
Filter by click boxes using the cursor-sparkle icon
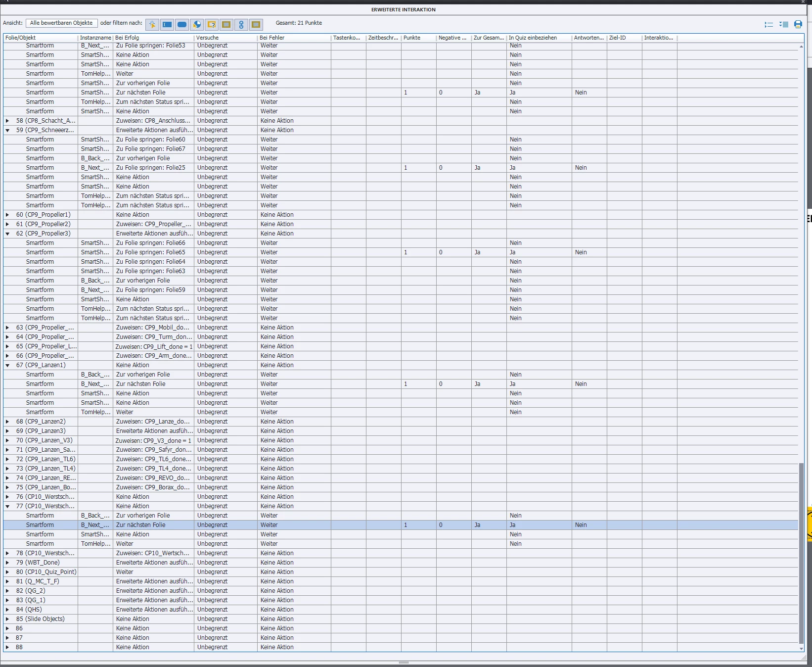pyautogui.click(x=152, y=24)
